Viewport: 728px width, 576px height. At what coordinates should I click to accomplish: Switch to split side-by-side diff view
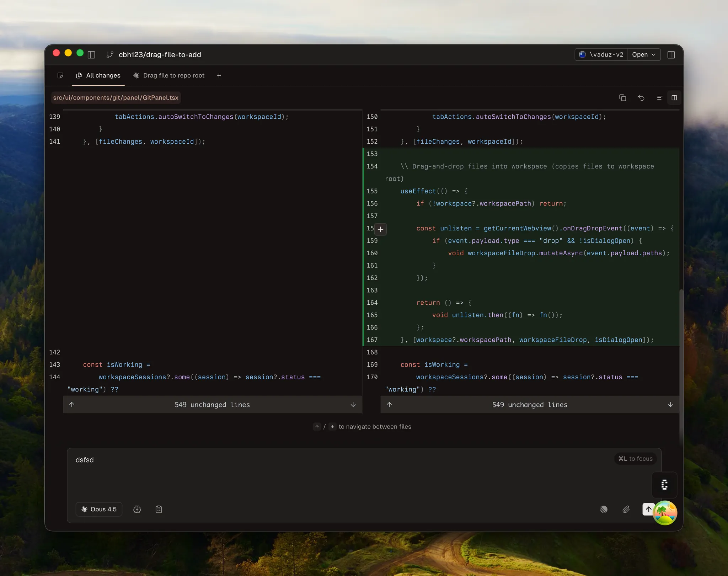click(674, 98)
